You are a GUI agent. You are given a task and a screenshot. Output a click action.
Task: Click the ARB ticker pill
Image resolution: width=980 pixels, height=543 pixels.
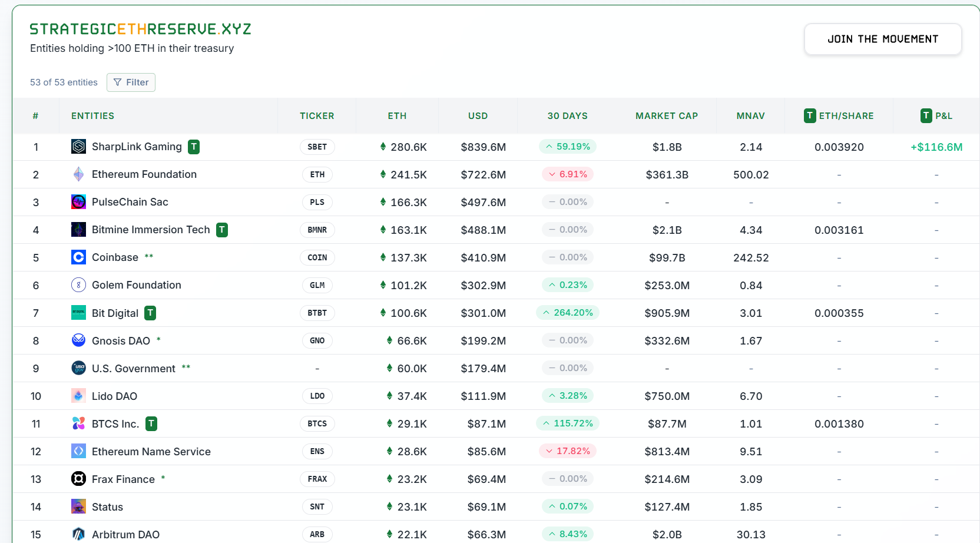[x=317, y=534]
